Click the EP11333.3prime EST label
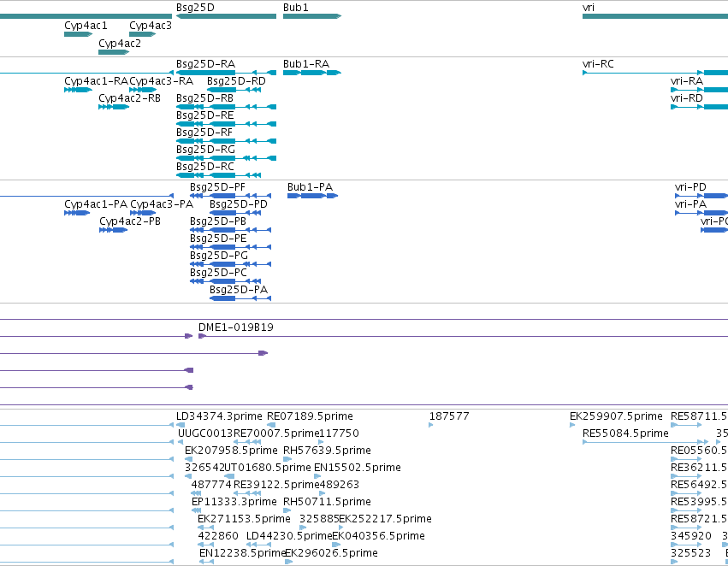Viewport: 728px width, 566px height. (x=234, y=502)
